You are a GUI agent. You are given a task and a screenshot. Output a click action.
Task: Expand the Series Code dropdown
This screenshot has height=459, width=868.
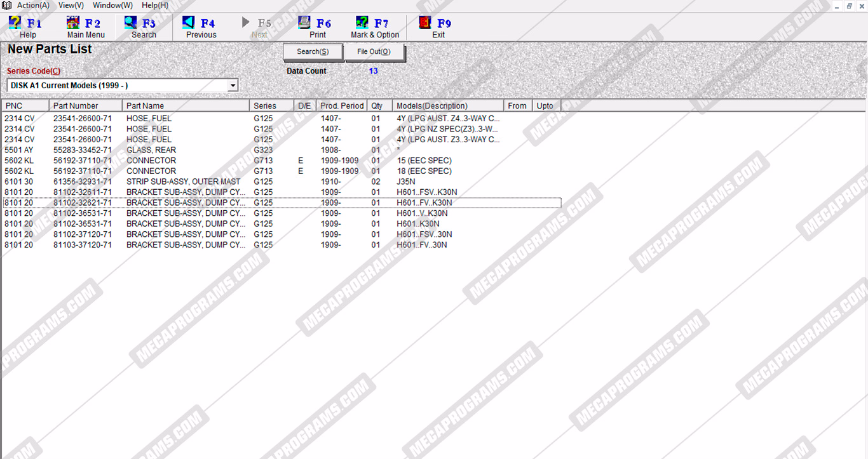coord(233,86)
